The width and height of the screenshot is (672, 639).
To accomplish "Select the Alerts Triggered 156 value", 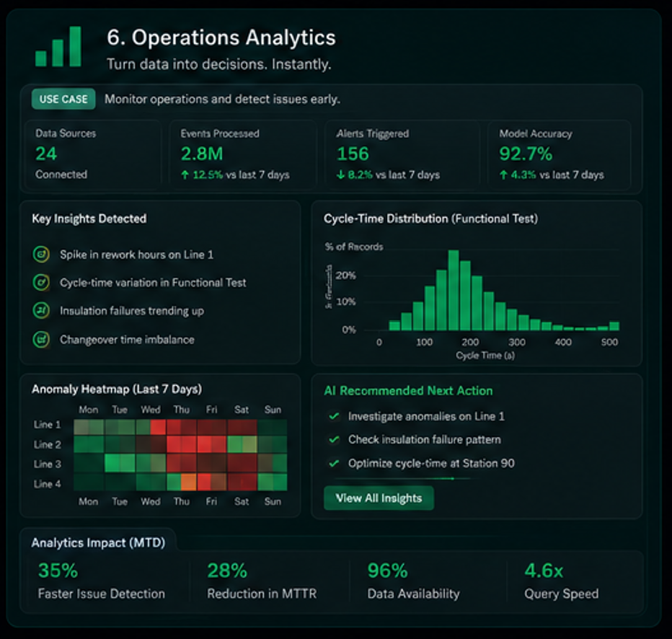I will pyautogui.click(x=353, y=154).
